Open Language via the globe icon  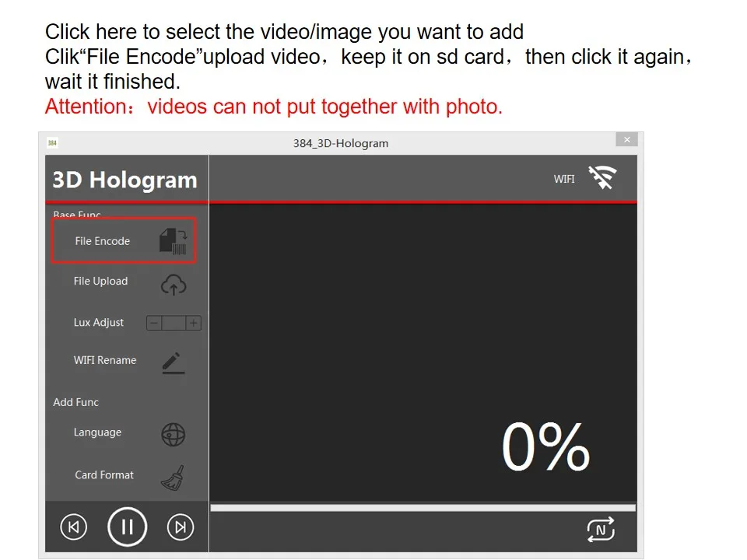pos(173,434)
